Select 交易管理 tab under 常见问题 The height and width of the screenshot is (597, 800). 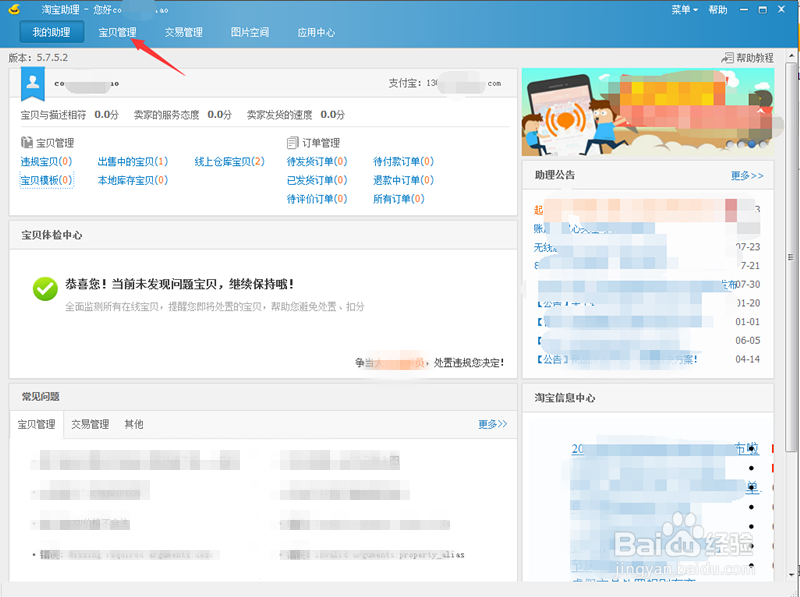click(90, 425)
